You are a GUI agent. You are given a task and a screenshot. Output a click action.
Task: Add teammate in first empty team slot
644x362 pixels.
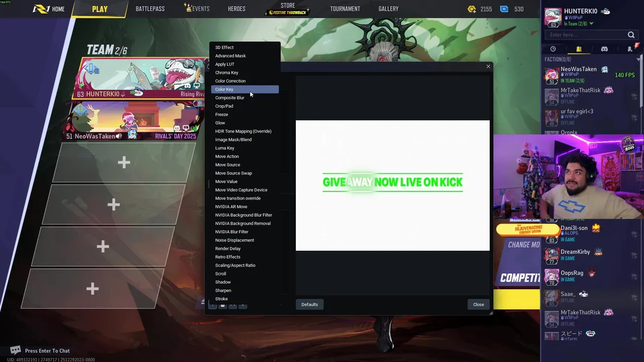124,162
